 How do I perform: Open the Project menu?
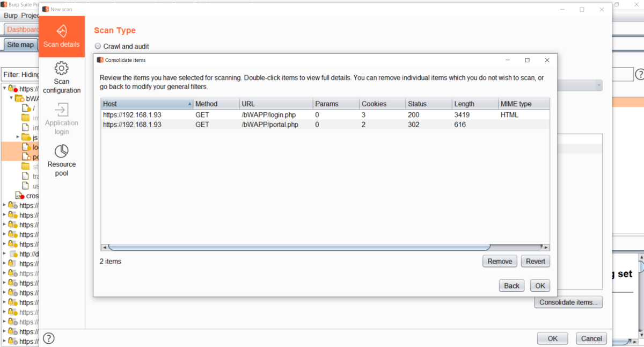pyautogui.click(x=30, y=15)
